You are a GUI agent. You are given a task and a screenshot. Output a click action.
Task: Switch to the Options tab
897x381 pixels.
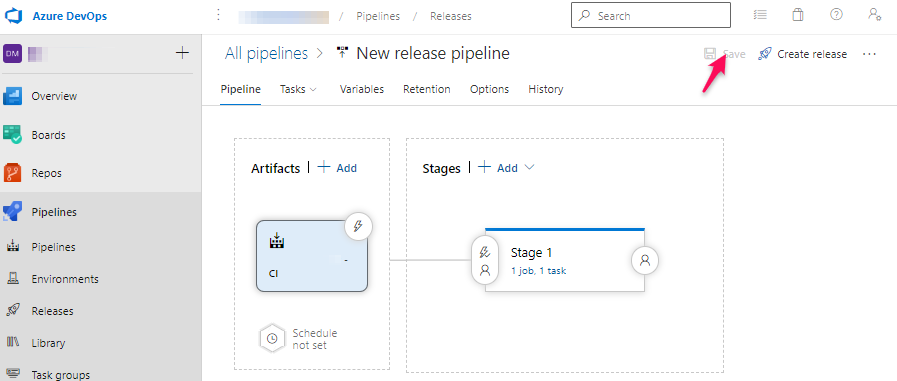(490, 89)
